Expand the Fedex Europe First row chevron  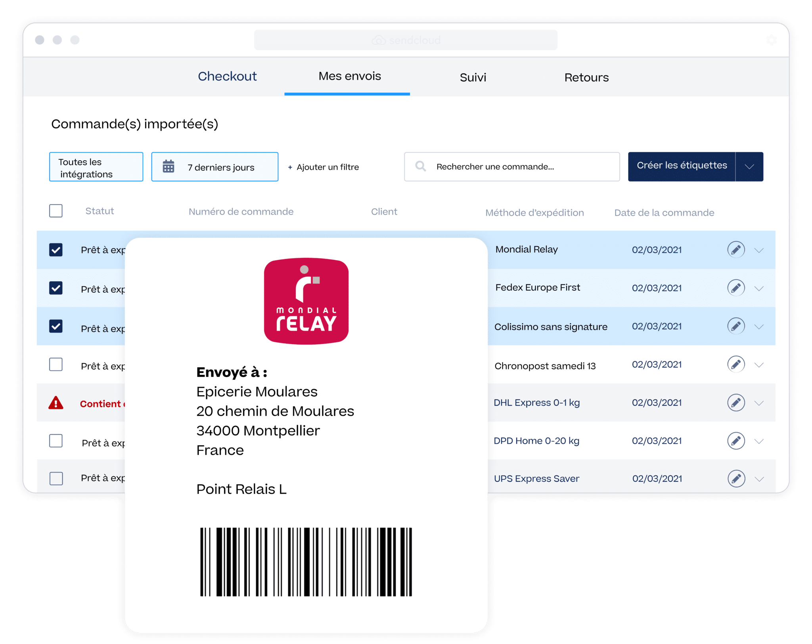coord(759,288)
